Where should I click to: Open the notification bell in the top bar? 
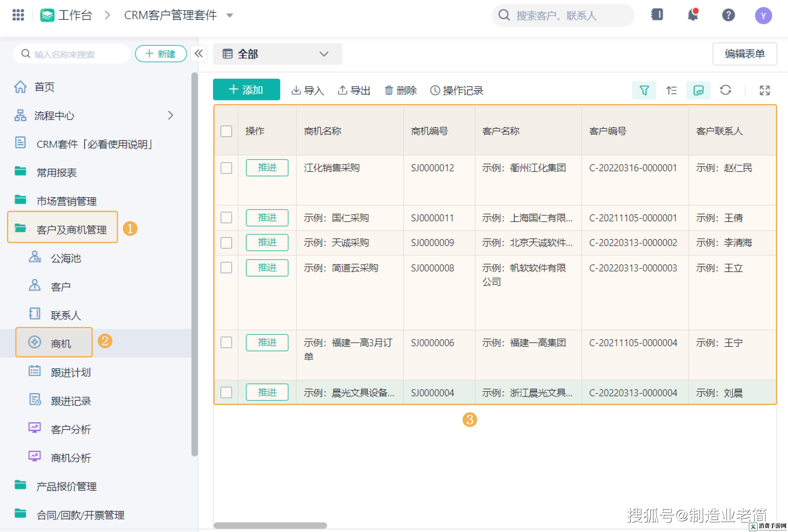pos(693,15)
